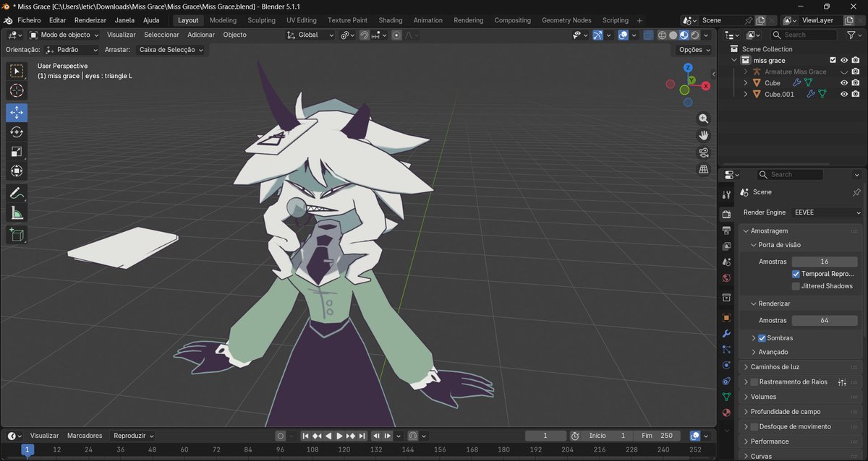This screenshot has width=868, height=461.
Task: Disable Armature Miss Grace render camera icon
Action: (x=856, y=72)
